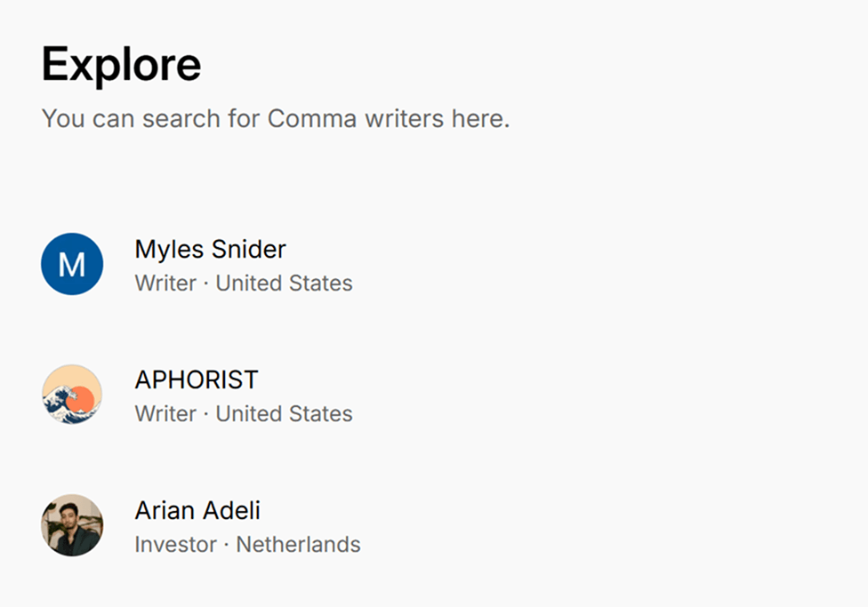Image resolution: width=868 pixels, height=607 pixels.
Task: Select the APHORIST writer name
Action: tap(196, 380)
